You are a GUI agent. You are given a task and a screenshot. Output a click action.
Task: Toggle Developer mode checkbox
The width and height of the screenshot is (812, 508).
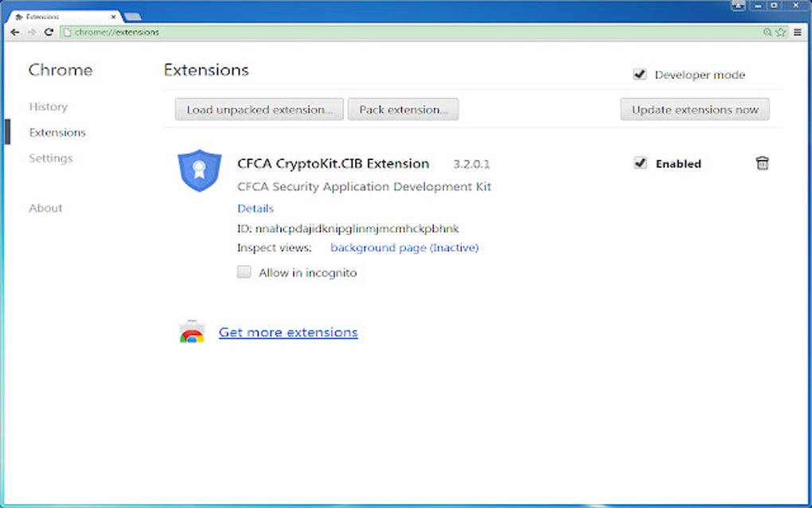pyautogui.click(x=640, y=73)
